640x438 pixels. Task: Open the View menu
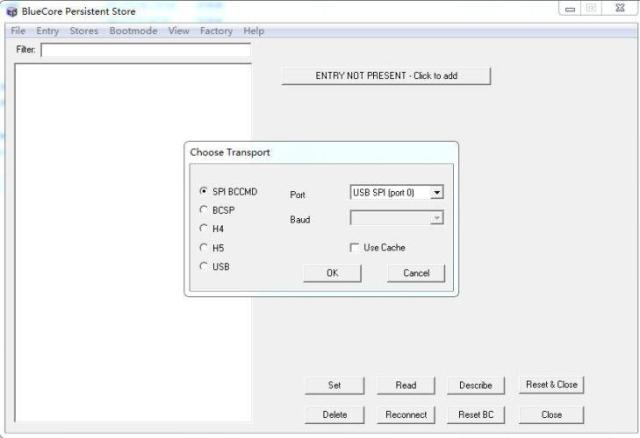(x=179, y=31)
